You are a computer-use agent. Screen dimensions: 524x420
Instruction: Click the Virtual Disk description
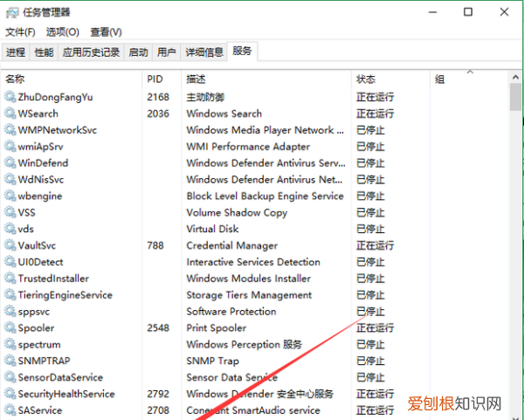click(212, 229)
